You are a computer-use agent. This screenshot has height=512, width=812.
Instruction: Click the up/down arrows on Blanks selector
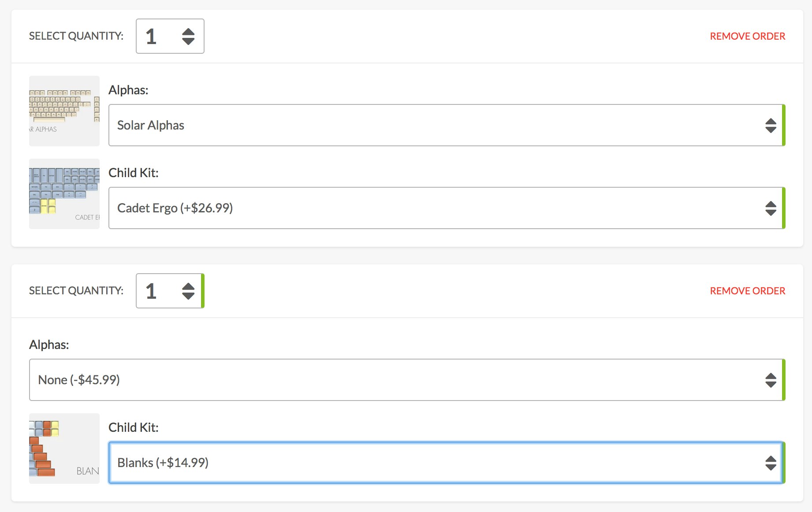coord(771,463)
